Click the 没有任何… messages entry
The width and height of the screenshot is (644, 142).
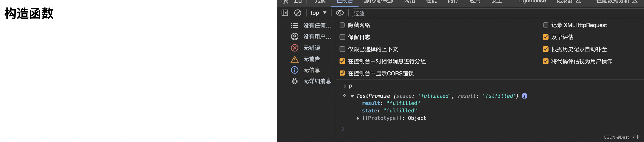[317, 26]
